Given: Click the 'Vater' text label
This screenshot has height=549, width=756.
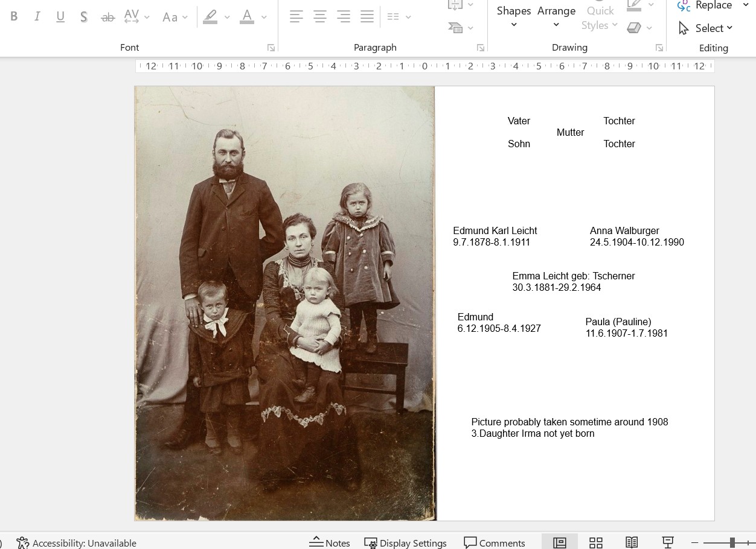Looking at the screenshot, I should (x=519, y=121).
